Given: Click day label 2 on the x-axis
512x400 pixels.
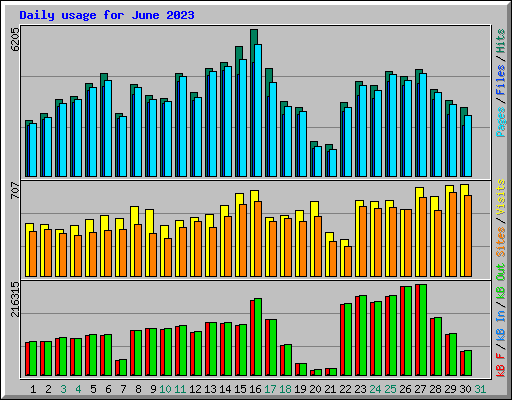Looking at the screenshot, I should [48, 389].
